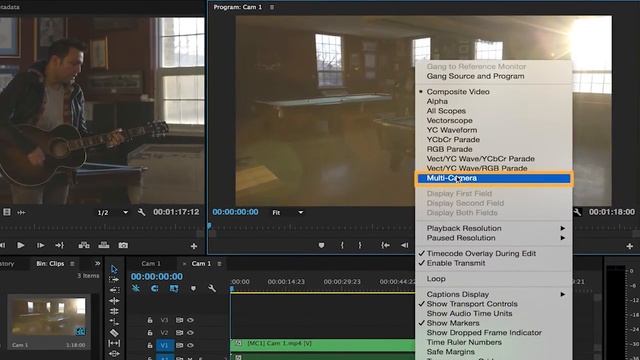The image size is (640, 360).
Task: Toggle Snap in the timeline
Action: 155,289
